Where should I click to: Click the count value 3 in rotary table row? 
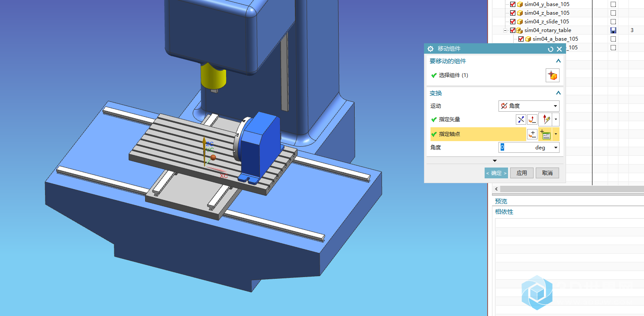point(632,30)
